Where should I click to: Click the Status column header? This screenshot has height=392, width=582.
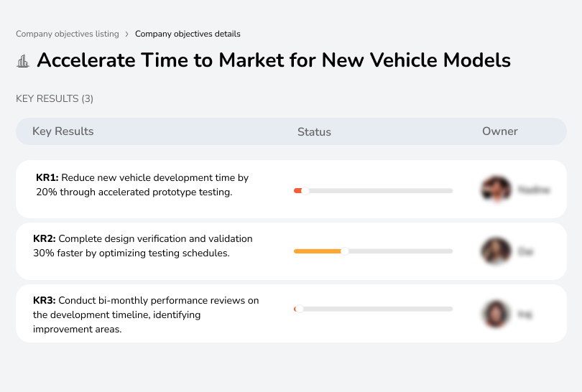pos(314,131)
